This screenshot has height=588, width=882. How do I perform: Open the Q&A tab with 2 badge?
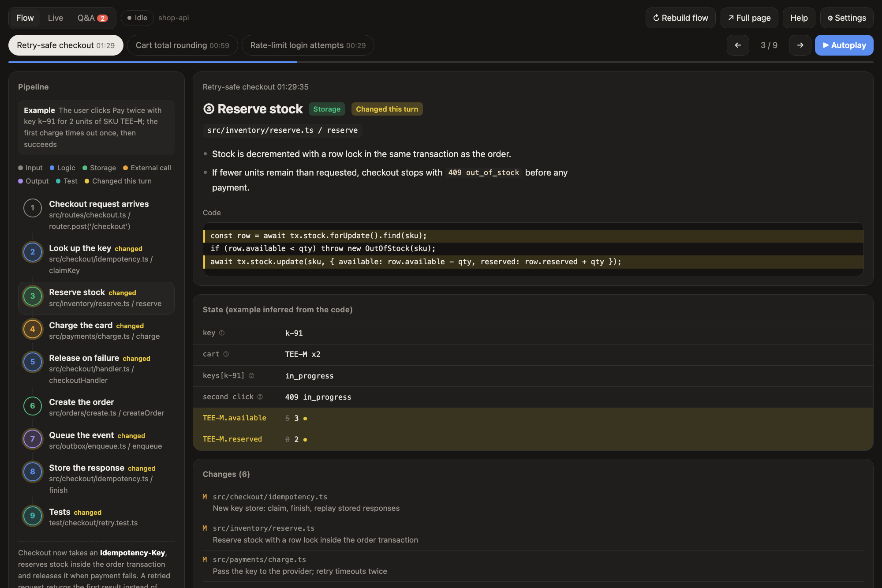(x=93, y=18)
